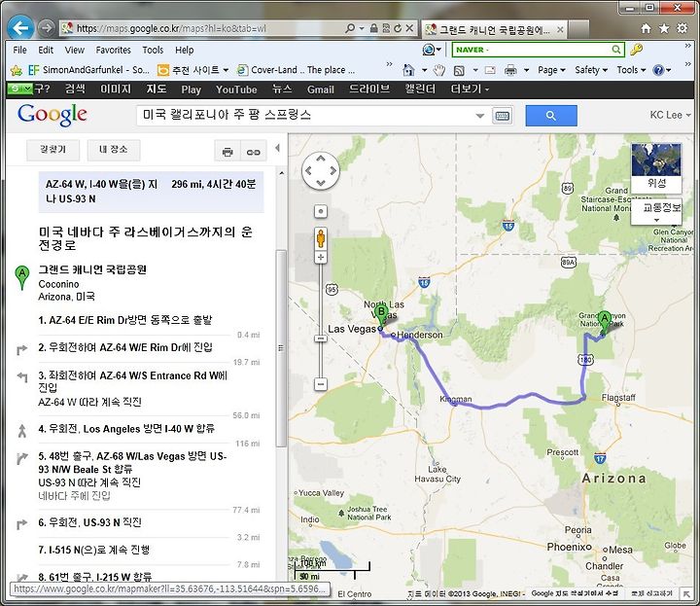Select the route summary AZ-64 W, I-40 W
This screenshot has width=700, height=606.
[x=151, y=192]
